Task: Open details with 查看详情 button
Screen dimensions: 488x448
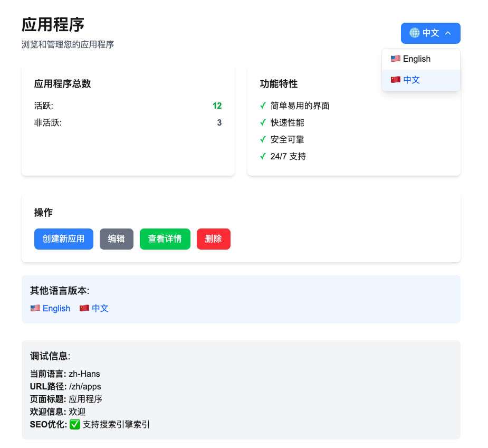Action: 165,239
